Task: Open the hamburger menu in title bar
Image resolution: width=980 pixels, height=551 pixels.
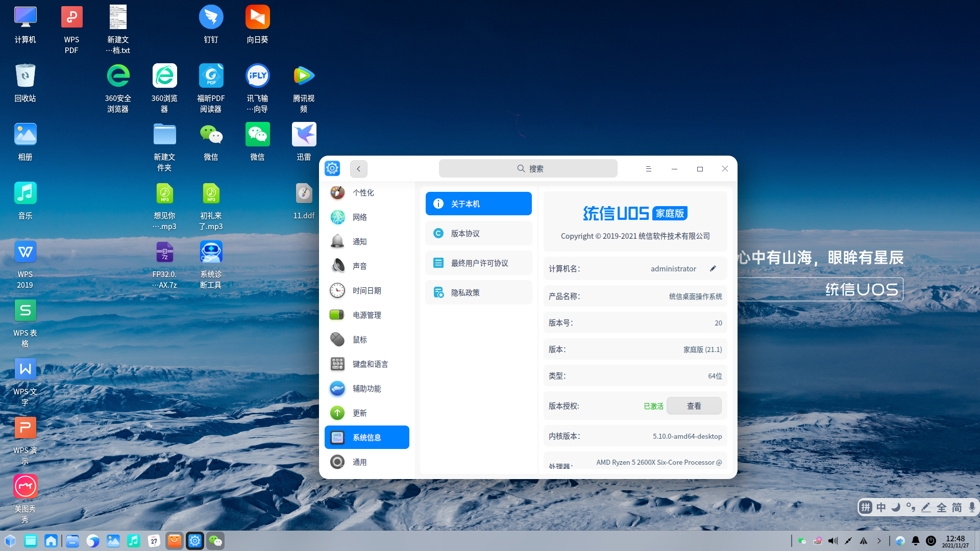Action: tap(648, 169)
